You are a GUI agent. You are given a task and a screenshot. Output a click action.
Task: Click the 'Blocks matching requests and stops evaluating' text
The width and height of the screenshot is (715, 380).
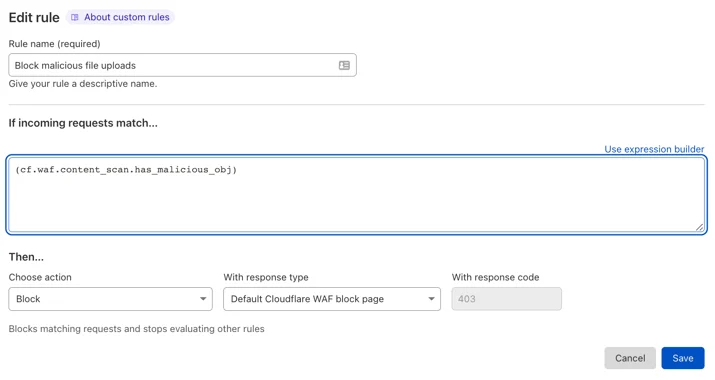(x=136, y=329)
